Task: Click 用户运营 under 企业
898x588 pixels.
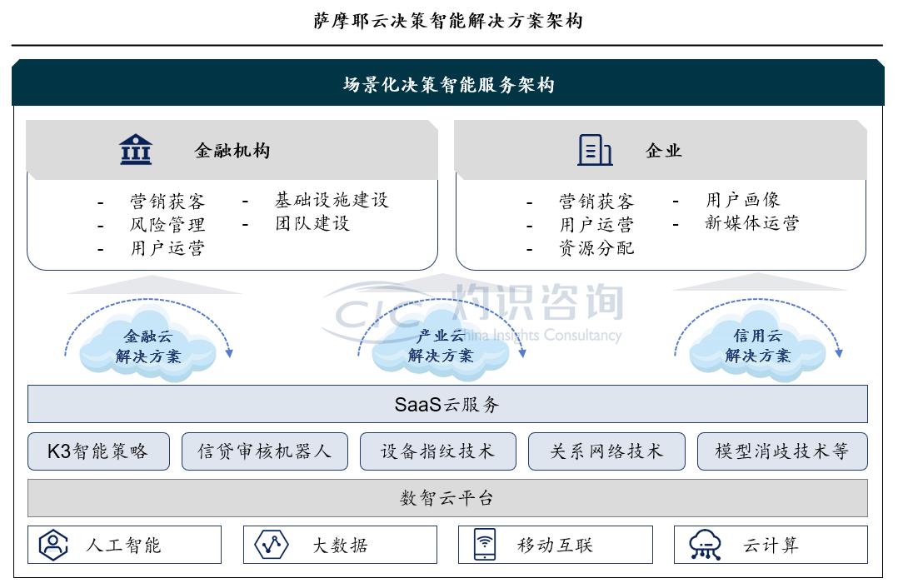Action: pyautogui.click(x=596, y=224)
